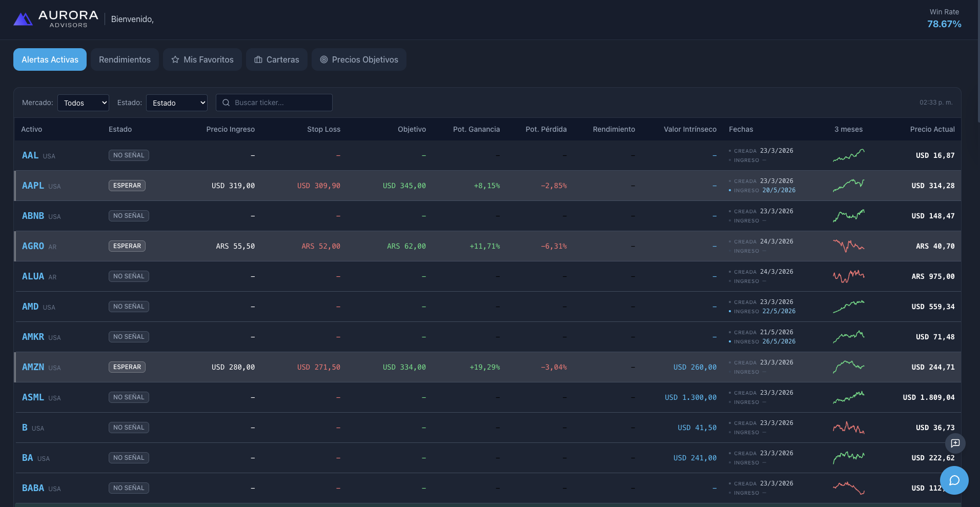Open the BABA three-month sparkline chart
The width and height of the screenshot is (980, 507).
point(848,488)
